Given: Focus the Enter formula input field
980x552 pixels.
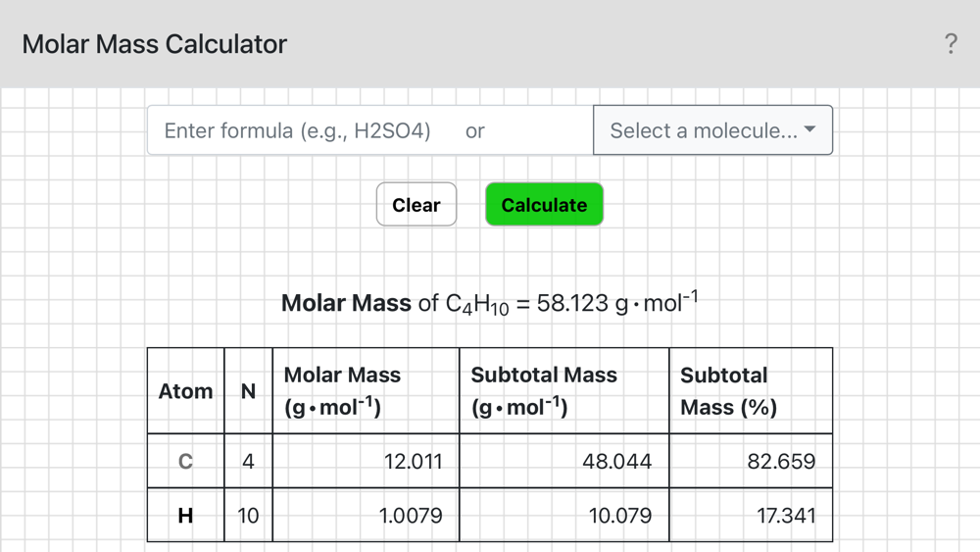Looking at the screenshot, I should 370,130.
